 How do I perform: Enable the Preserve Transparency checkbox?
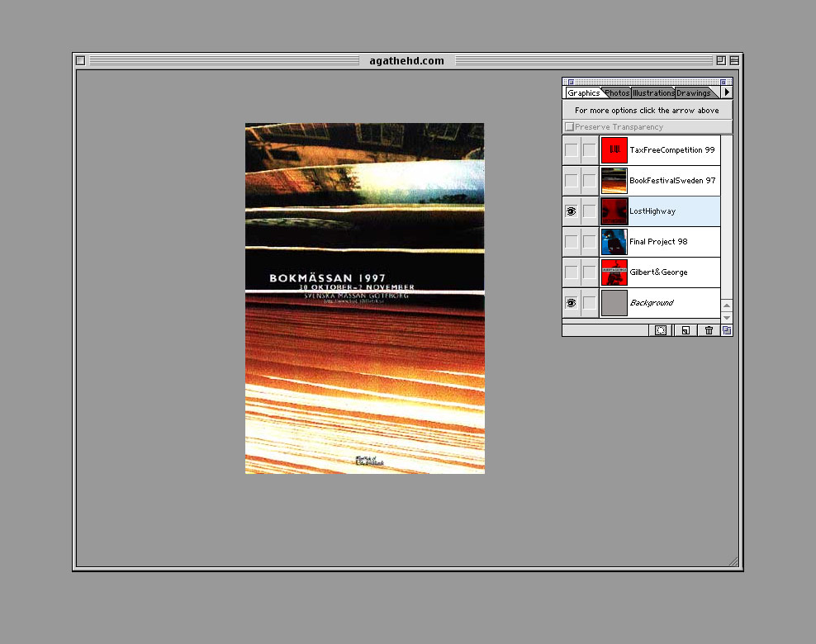[569, 126]
